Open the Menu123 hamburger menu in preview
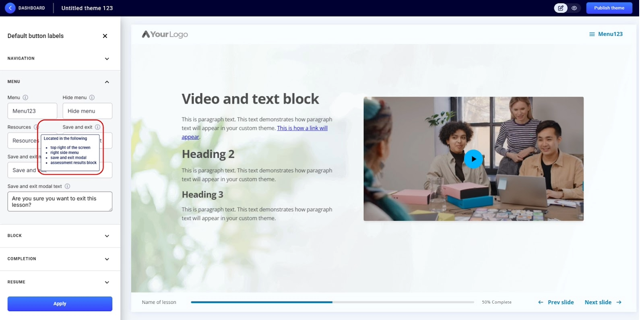The height and width of the screenshot is (320, 644). pyautogui.click(x=606, y=34)
